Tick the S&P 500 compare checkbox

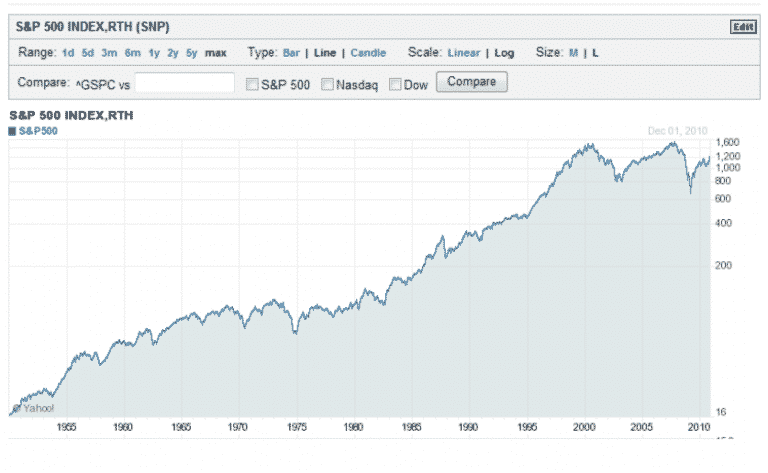(x=253, y=85)
